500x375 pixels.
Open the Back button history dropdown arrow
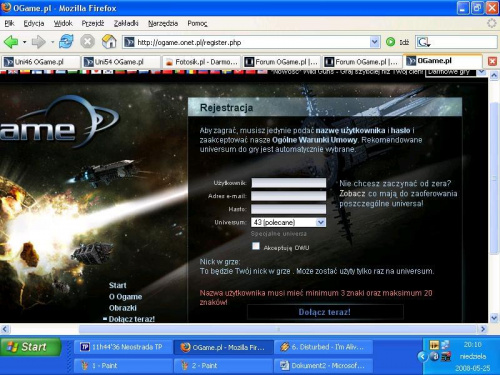(24, 42)
